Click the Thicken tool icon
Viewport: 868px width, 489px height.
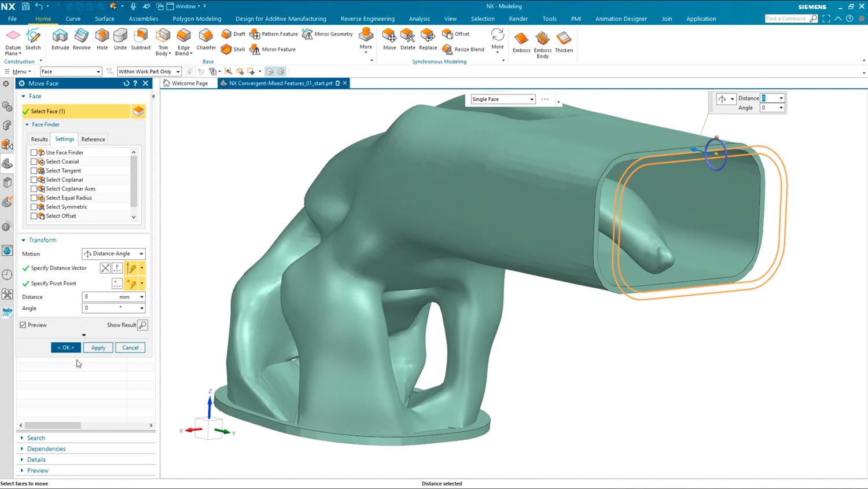(x=564, y=42)
